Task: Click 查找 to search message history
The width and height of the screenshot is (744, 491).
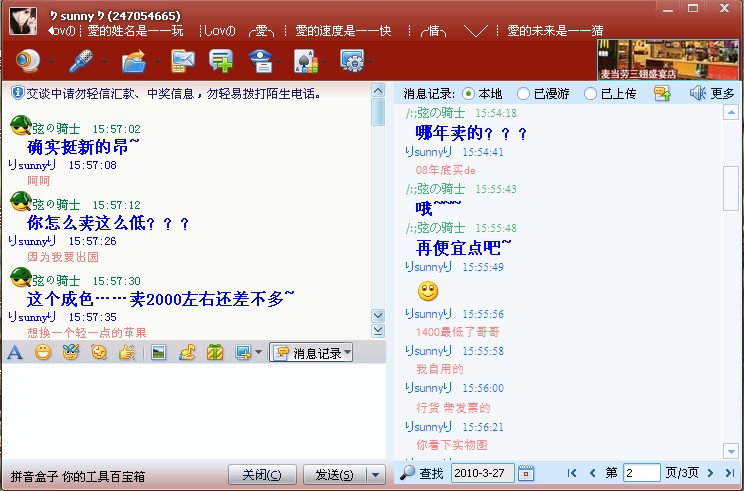Action: tap(422, 473)
